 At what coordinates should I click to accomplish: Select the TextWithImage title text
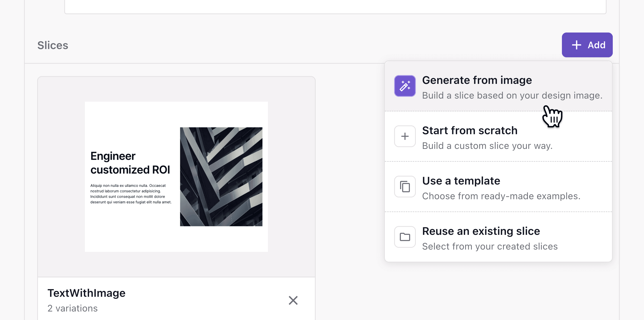(x=86, y=293)
